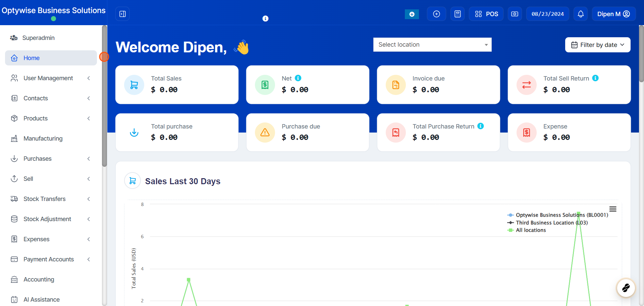Open the Dipen M profile menu
This screenshot has width=644, height=306.
tap(614, 14)
